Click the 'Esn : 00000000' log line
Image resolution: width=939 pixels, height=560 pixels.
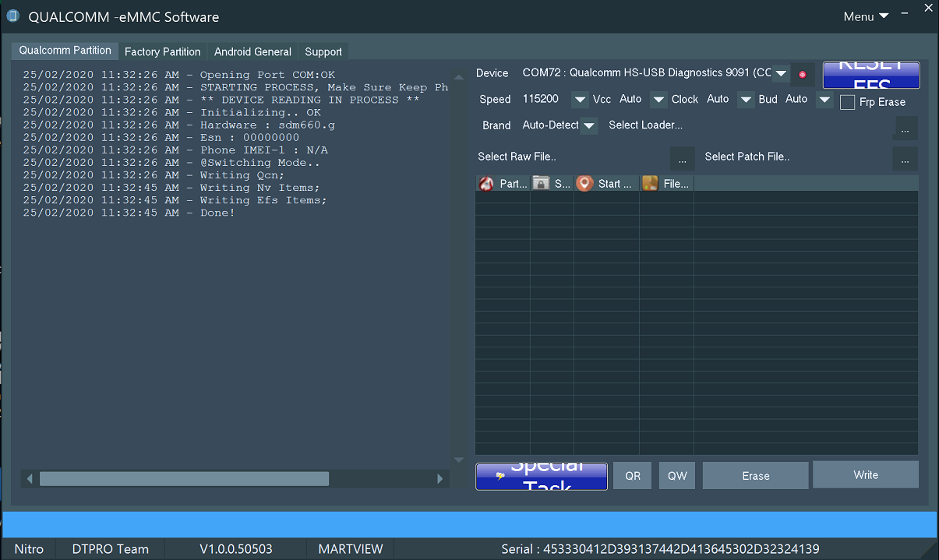tap(161, 138)
